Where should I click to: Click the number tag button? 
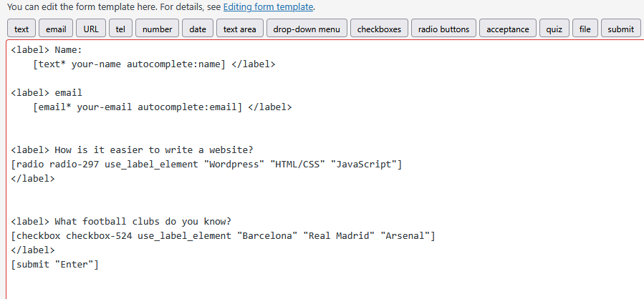(157, 29)
